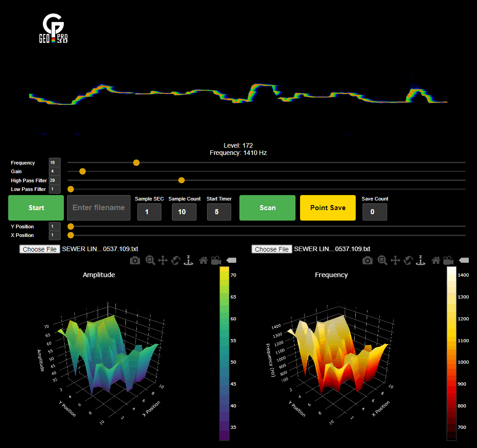The image size is (477, 448).
Task: Click the left 'SEWER LIN...0537.109.txt' filename
Action: coord(100,249)
